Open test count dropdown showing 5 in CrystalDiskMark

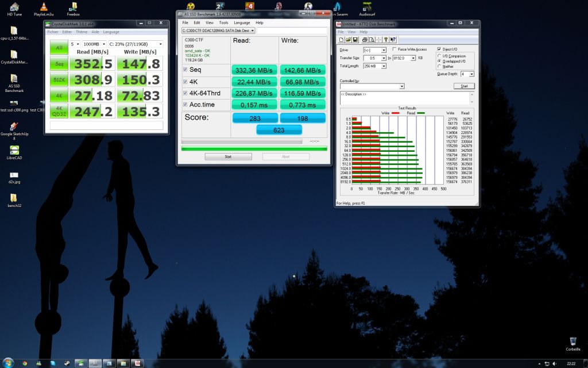75,44
